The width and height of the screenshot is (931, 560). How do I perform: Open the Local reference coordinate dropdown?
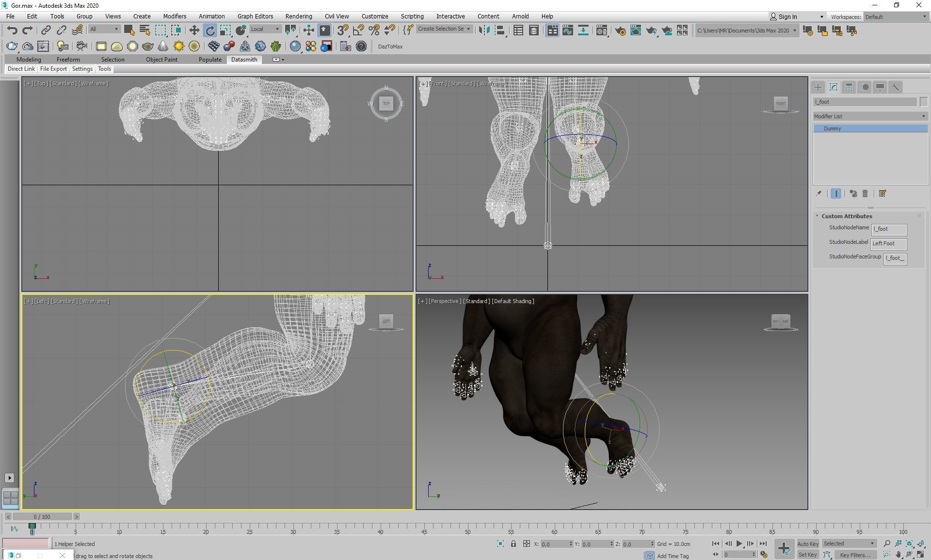point(265,29)
